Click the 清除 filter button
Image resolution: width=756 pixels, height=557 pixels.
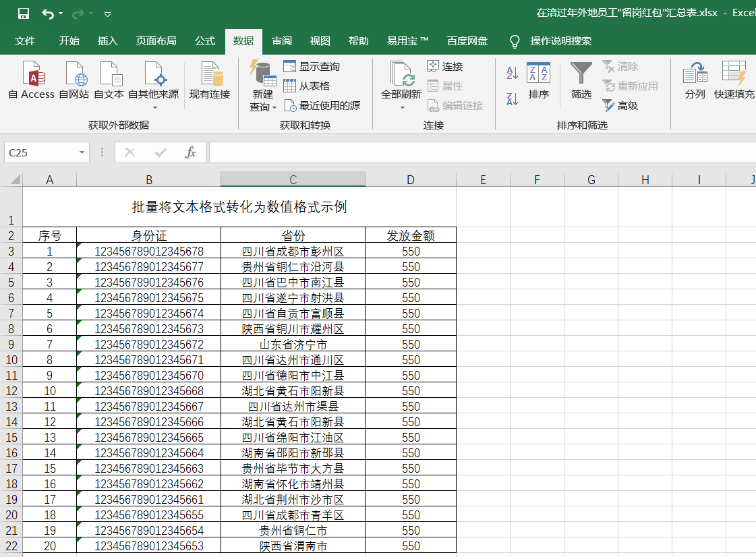620,67
